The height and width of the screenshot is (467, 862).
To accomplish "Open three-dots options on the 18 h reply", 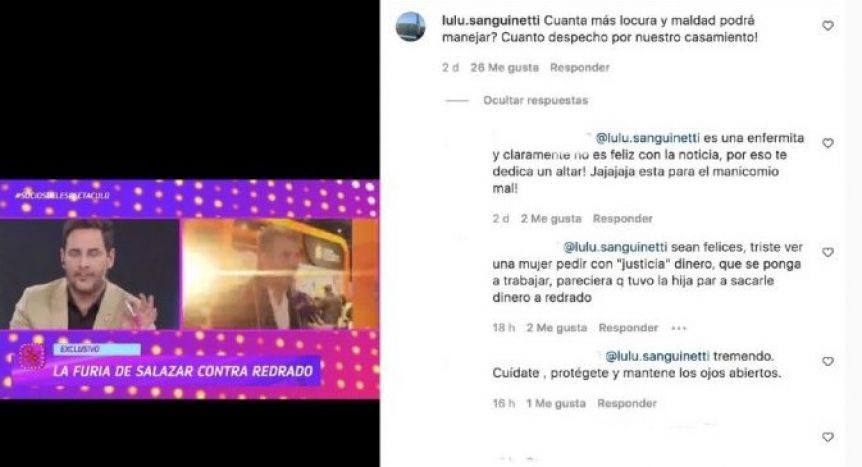I will [679, 328].
